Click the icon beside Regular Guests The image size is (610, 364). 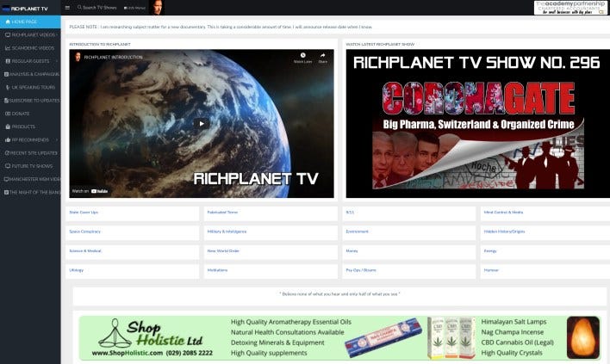coord(8,61)
